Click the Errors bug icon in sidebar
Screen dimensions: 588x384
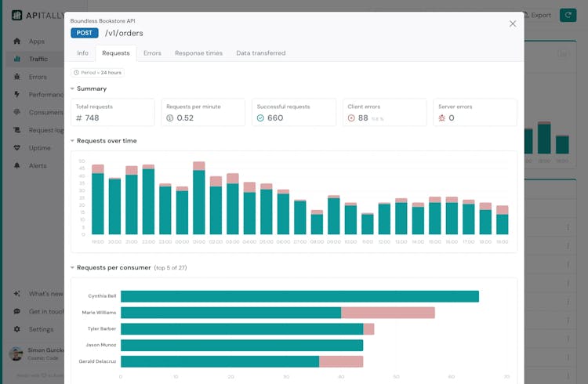(17, 77)
